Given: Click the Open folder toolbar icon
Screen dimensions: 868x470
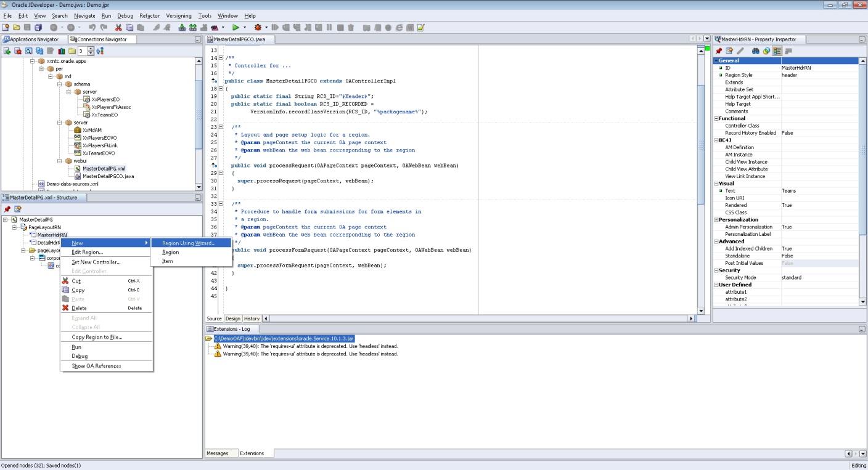Looking at the screenshot, I should (17, 28).
